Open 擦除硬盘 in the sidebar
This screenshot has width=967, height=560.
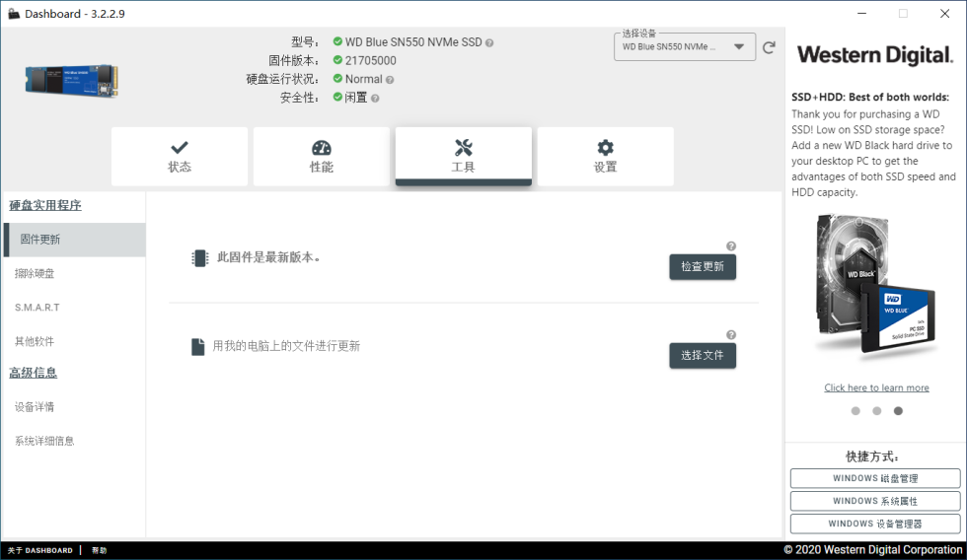[35, 273]
